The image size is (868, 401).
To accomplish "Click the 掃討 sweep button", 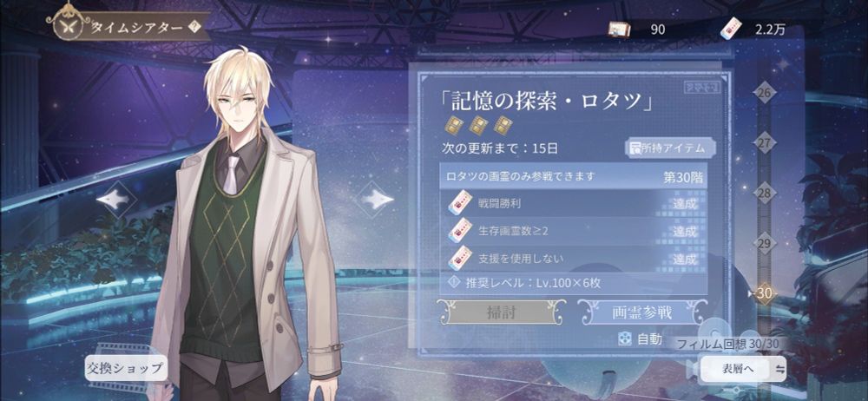I will 501,313.
